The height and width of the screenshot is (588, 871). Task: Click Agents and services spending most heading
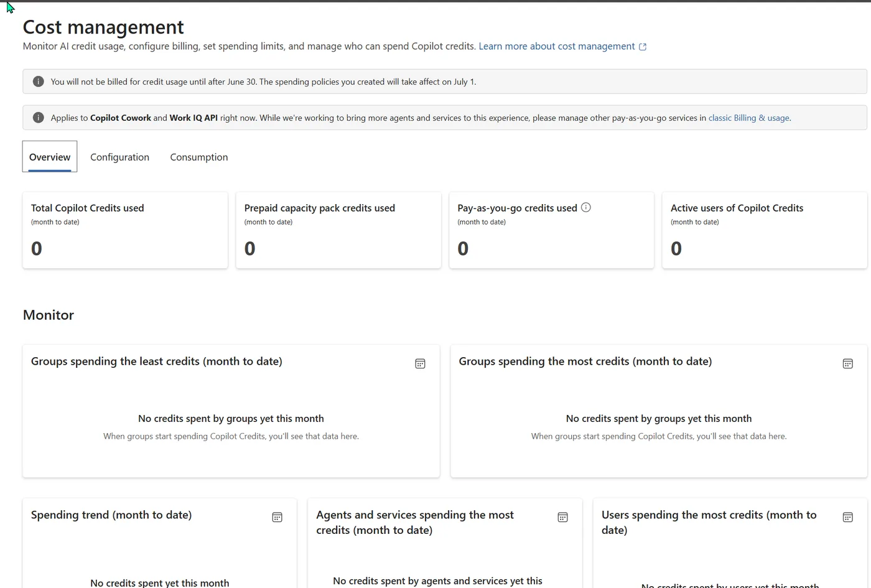(415, 522)
